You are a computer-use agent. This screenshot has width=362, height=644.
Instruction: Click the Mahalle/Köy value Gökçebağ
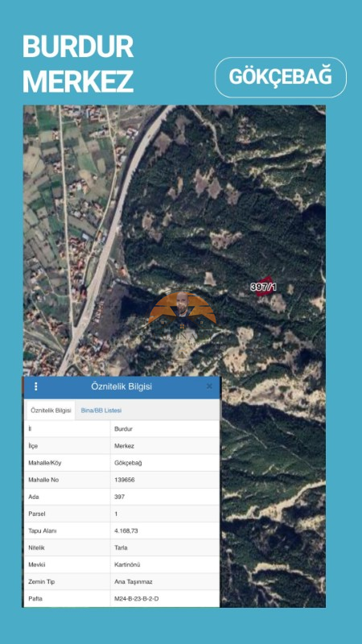pyautogui.click(x=128, y=463)
